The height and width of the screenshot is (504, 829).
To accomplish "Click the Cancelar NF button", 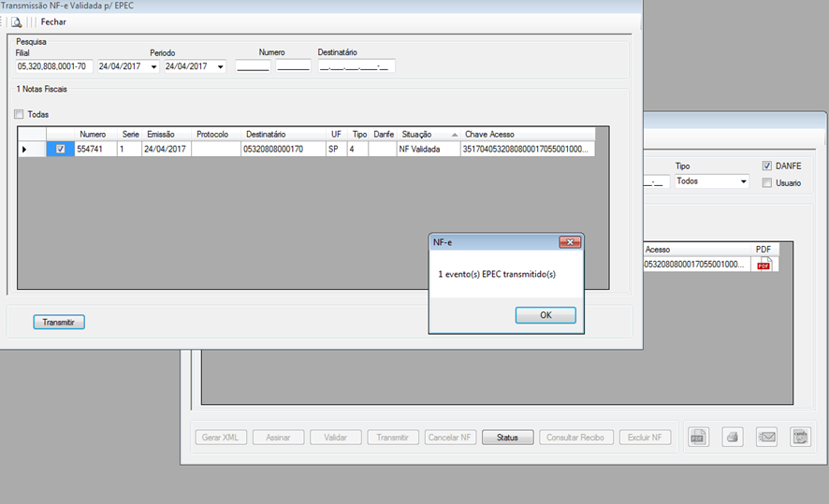I will point(450,438).
